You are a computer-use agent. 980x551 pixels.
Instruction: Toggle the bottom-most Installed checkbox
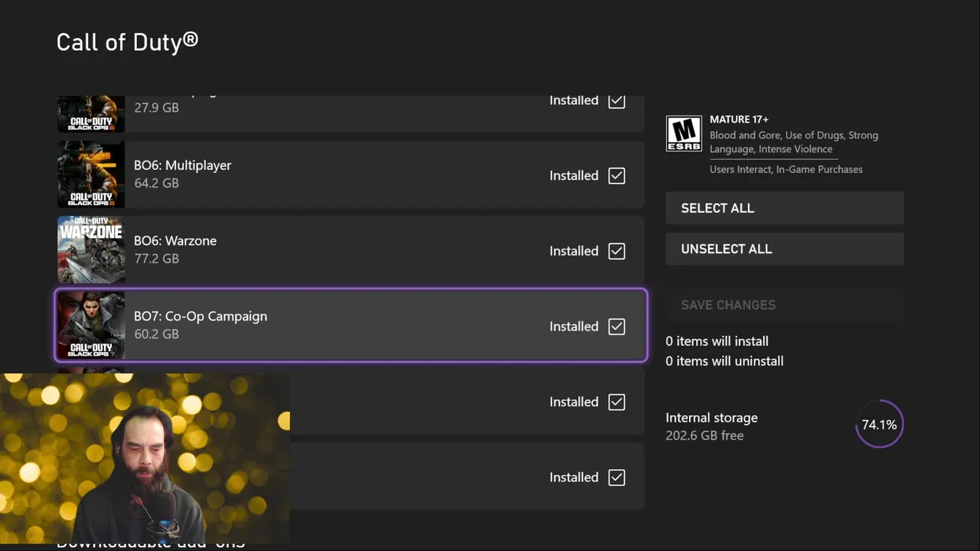click(616, 478)
